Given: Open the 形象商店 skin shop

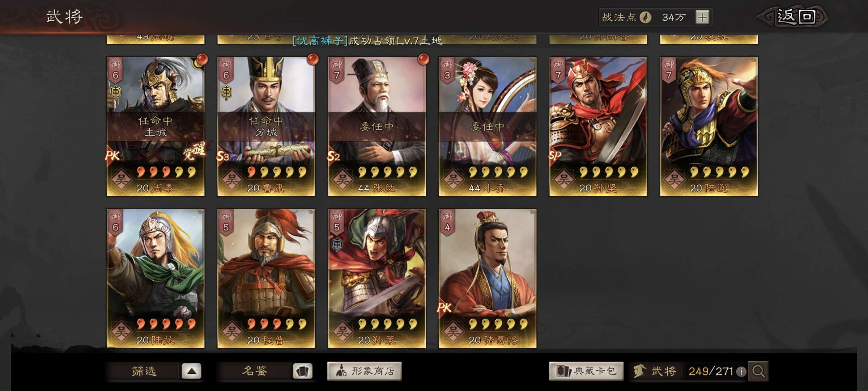Looking at the screenshot, I should click(x=365, y=371).
